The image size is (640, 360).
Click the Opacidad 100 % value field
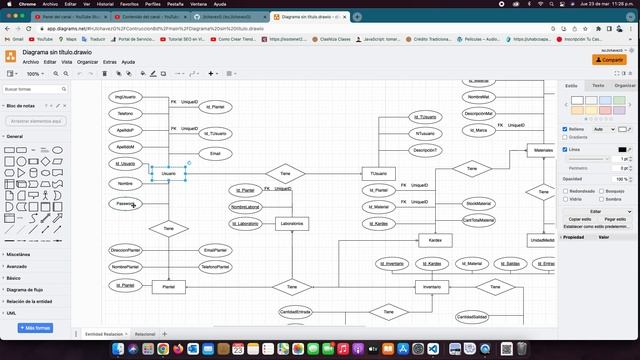click(620, 180)
